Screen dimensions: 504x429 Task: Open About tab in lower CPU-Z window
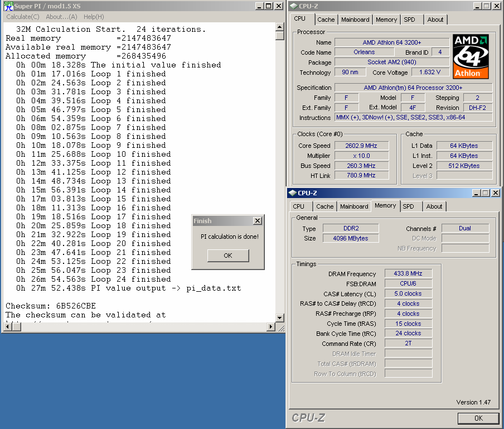point(434,206)
